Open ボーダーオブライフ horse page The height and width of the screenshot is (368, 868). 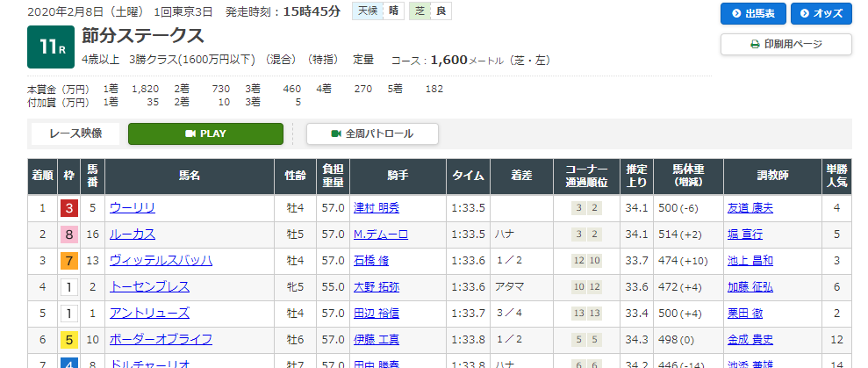(161, 340)
